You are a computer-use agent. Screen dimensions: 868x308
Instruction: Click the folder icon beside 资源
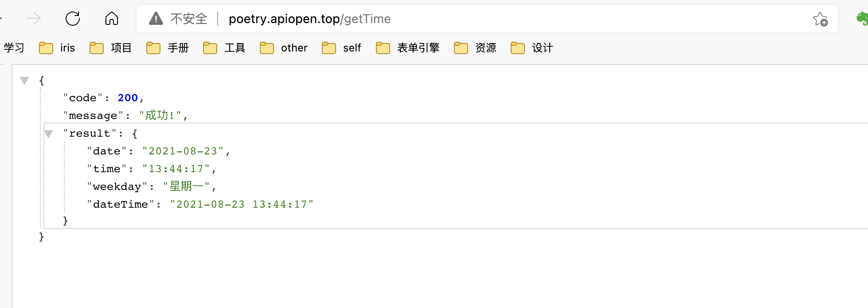click(461, 47)
